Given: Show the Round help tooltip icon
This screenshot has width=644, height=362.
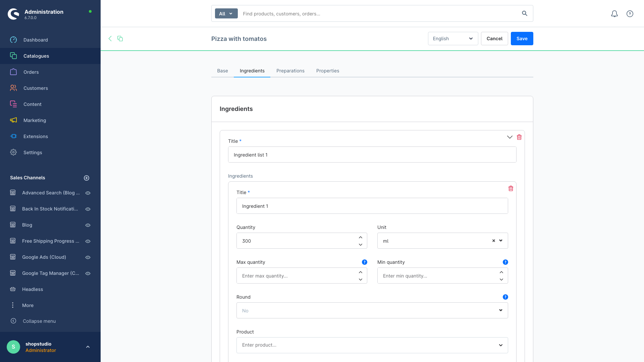Looking at the screenshot, I should coord(505,297).
